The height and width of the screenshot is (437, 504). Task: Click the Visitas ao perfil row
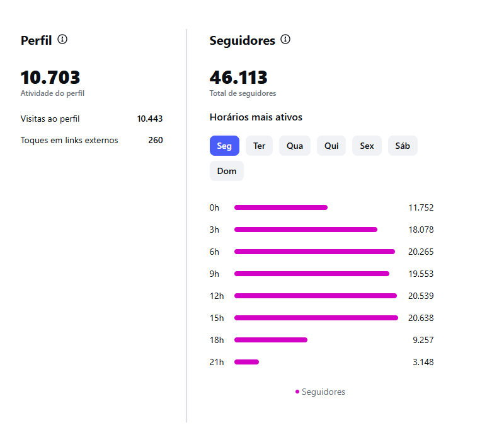91,119
